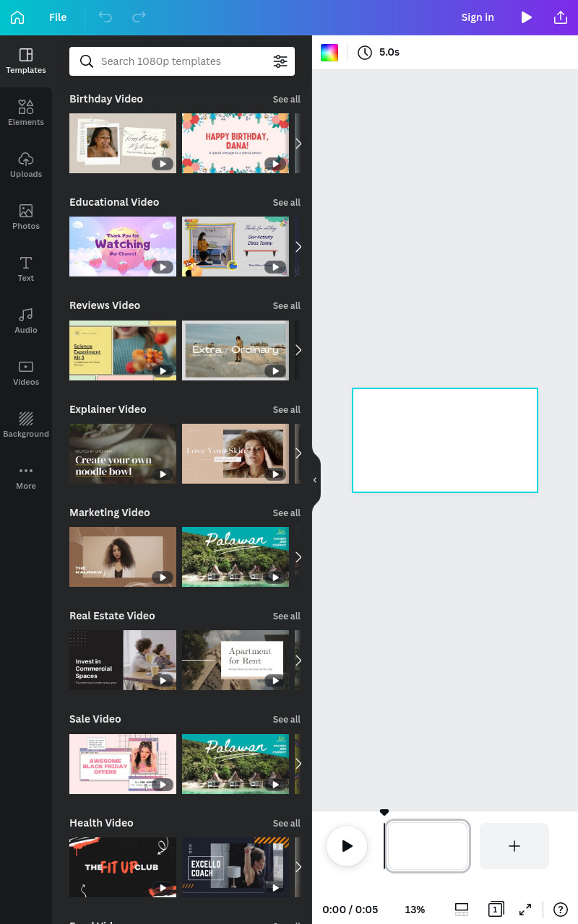Expand next Educational Video templates with arrow
This screenshot has width=578, height=924.
pyautogui.click(x=298, y=246)
